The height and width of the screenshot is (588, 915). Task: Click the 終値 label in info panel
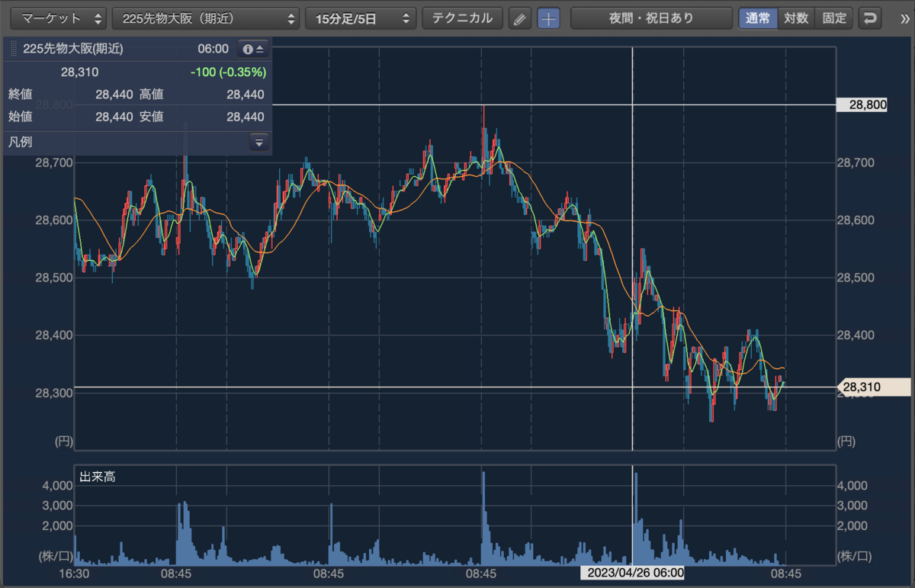click(x=21, y=95)
